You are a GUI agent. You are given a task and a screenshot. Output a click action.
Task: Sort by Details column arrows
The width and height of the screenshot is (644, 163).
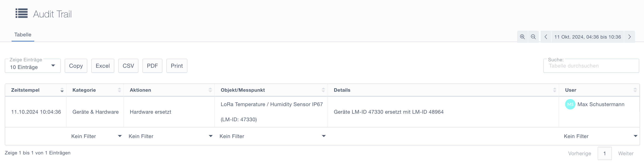point(554,90)
